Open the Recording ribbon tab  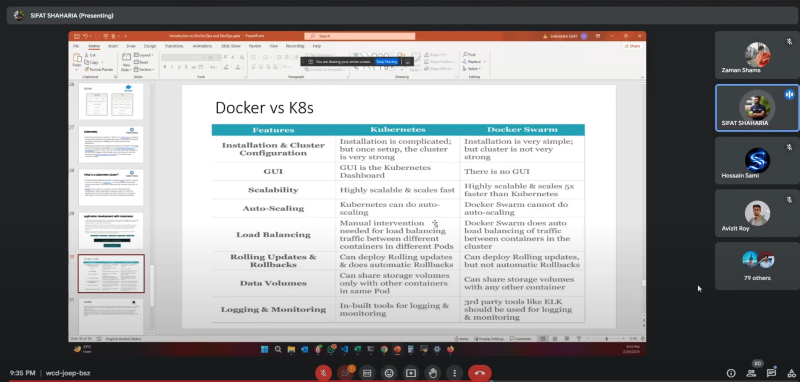tap(295, 46)
